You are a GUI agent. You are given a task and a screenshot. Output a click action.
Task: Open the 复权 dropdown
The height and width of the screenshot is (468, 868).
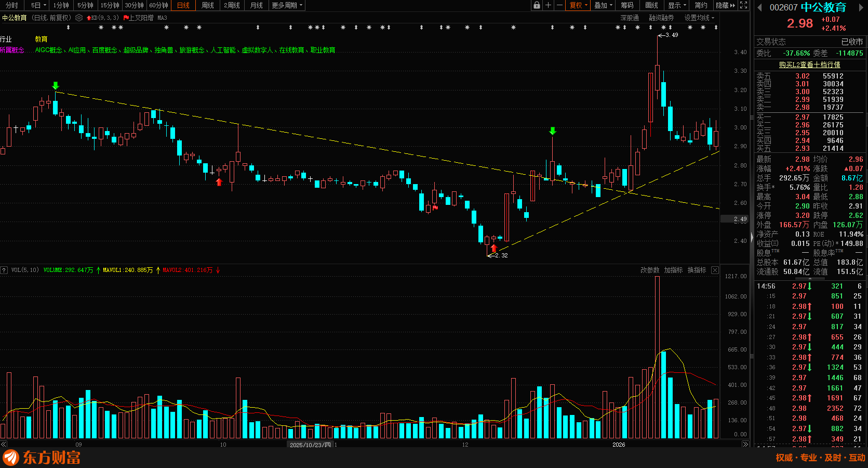[x=579, y=5]
